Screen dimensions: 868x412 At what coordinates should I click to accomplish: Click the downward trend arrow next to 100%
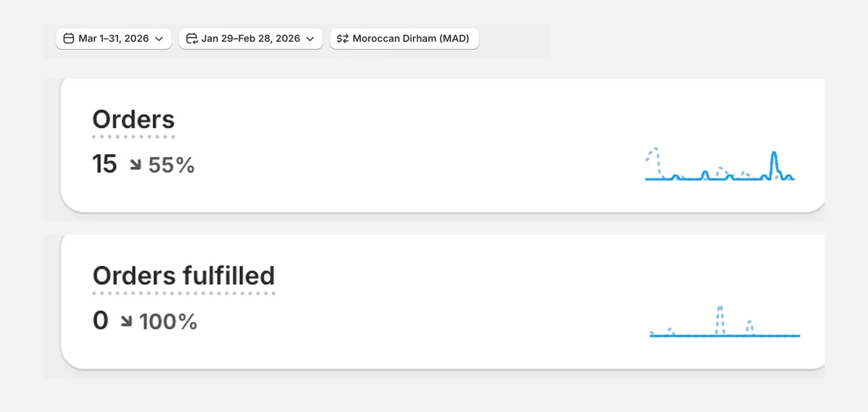(127, 322)
